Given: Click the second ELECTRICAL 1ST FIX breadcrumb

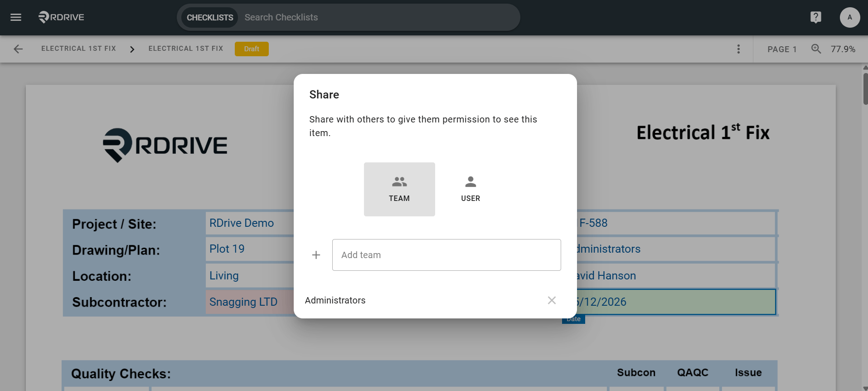Looking at the screenshot, I should point(186,49).
